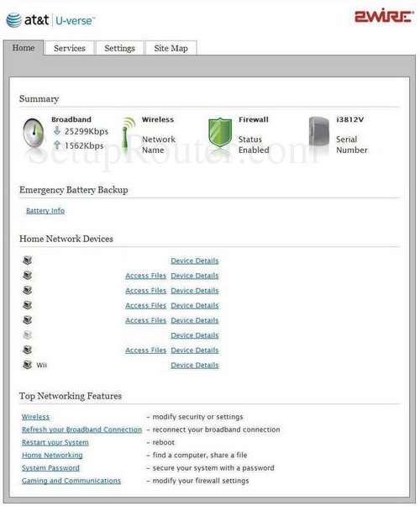420x506 pixels.
Task: Click the green Wireless antenna icon
Action: point(128,134)
